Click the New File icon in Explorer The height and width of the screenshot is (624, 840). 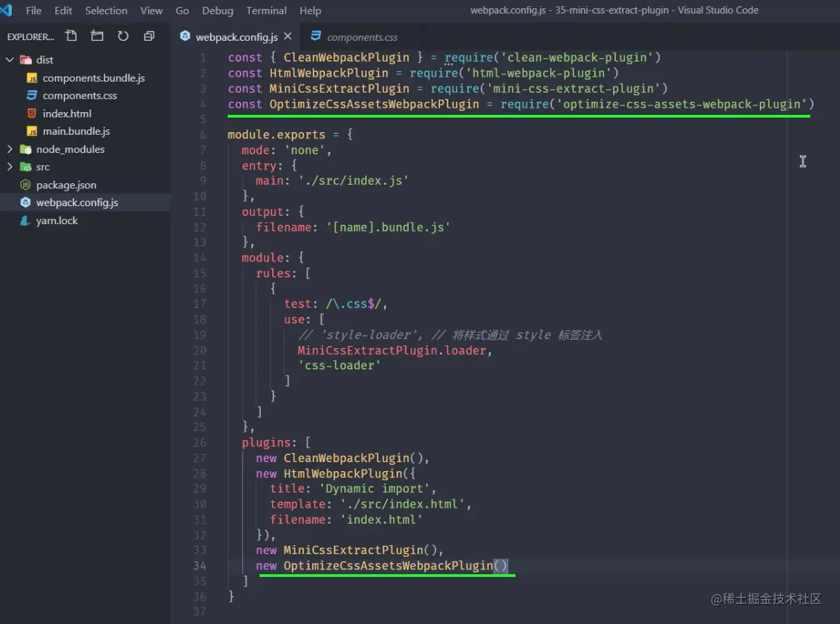71,36
